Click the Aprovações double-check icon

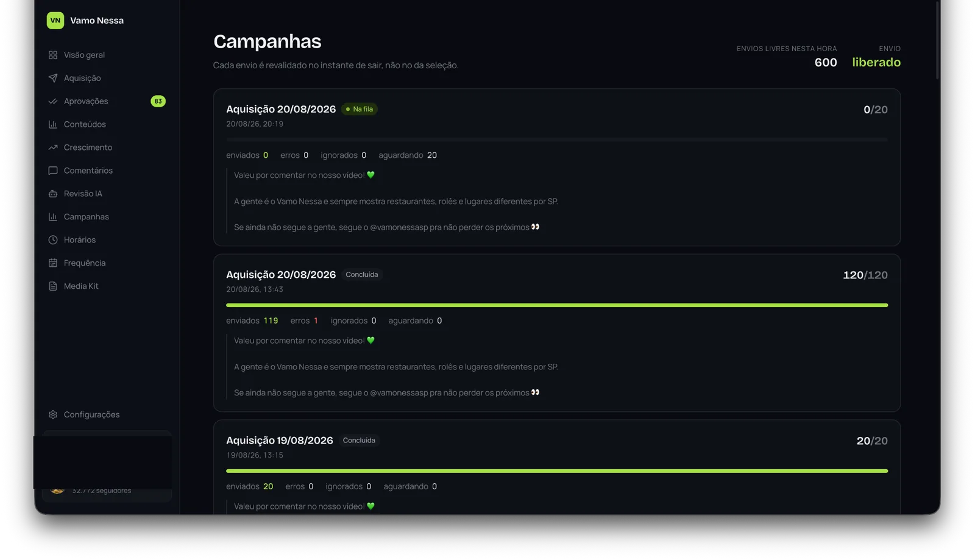[x=53, y=101]
